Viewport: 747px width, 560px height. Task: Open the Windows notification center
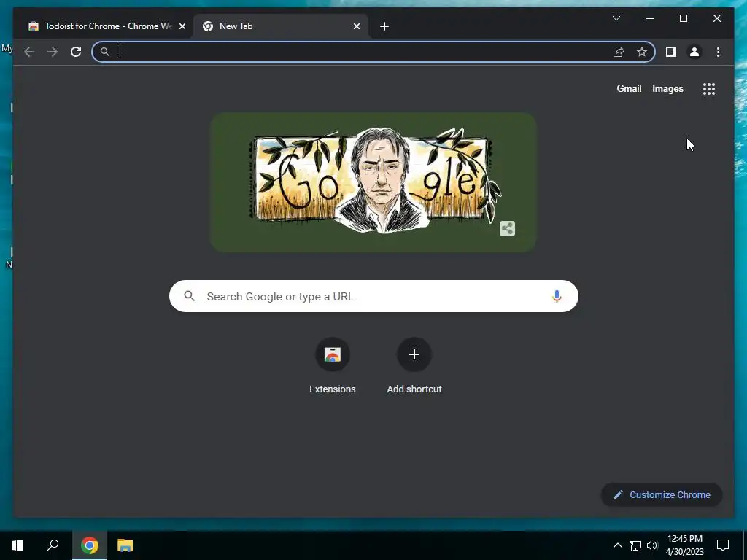coord(723,545)
